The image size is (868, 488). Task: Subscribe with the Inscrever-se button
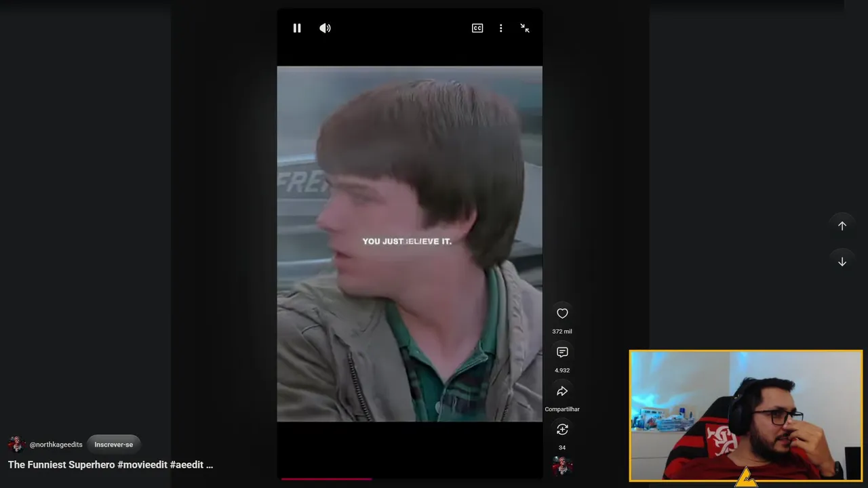113,445
